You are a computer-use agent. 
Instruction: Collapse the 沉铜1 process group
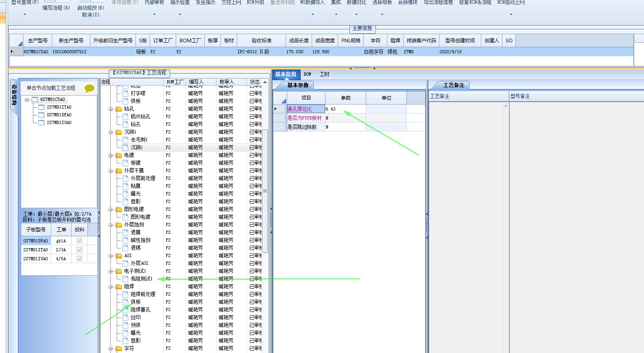pyautogui.click(x=111, y=132)
